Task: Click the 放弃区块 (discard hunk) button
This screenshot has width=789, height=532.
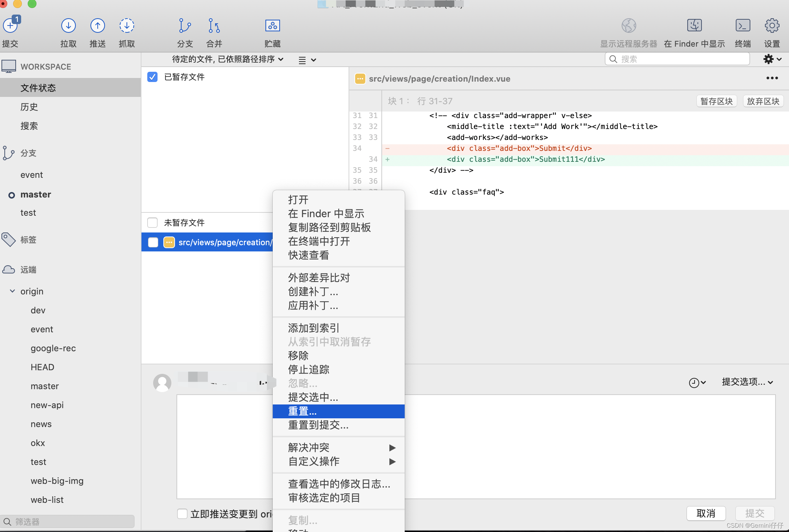Action: pos(763,101)
